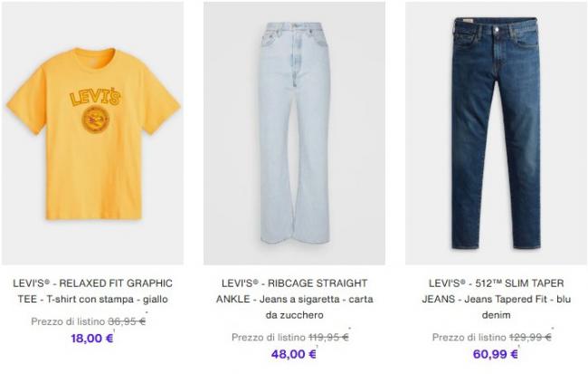This screenshot has width=588, height=374.
Task: Click "Prezzo di listino" label under 512 jeans
Action: point(469,337)
